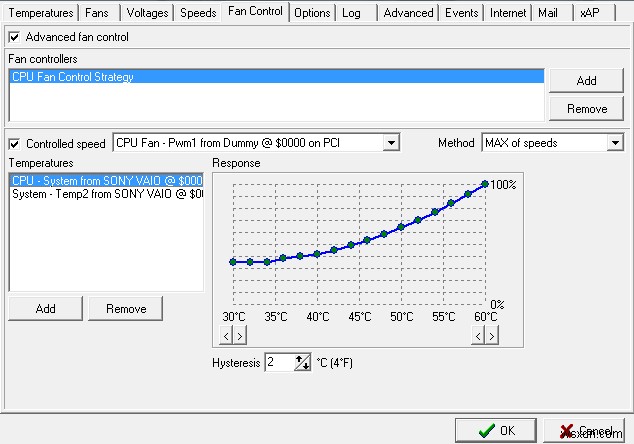The height and width of the screenshot is (444, 634).
Task: Toggle the Controlled speed checkbox
Action: (x=14, y=144)
